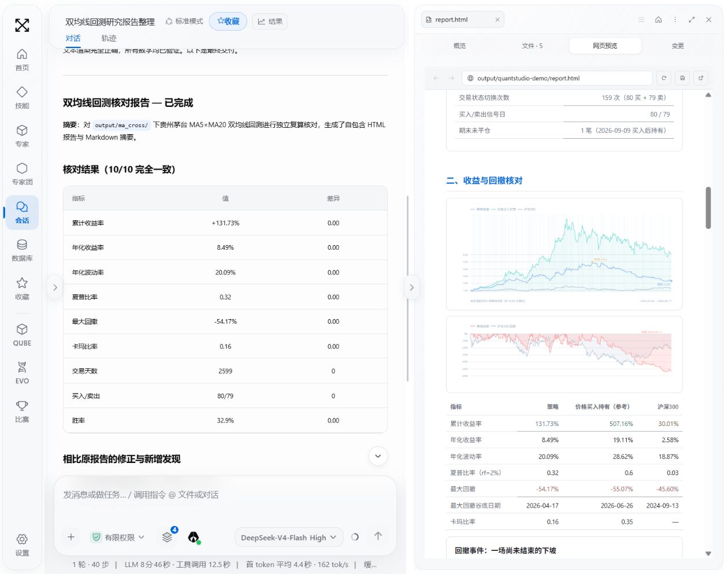
Task: Send message with the up arrow
Action: tap(378, 536)
